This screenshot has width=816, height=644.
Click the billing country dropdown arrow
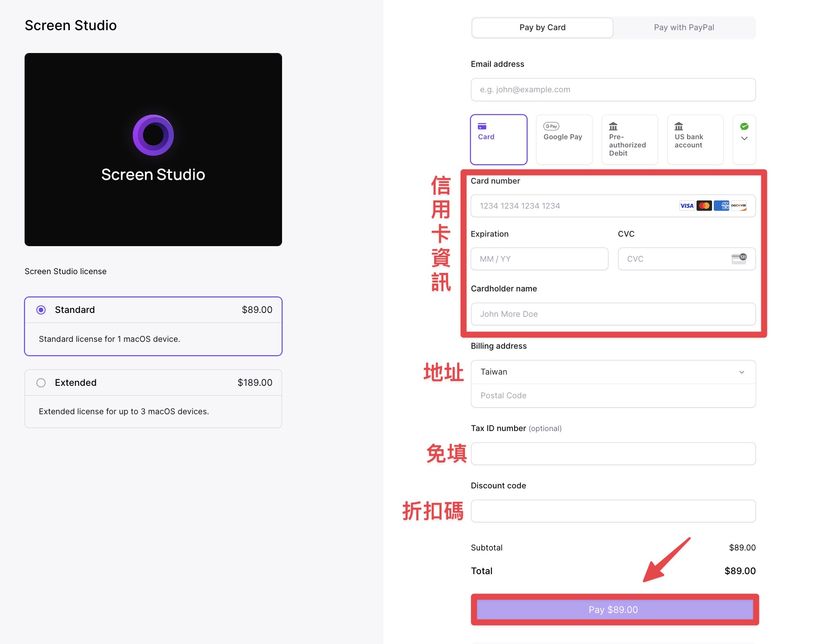(741, 372)
